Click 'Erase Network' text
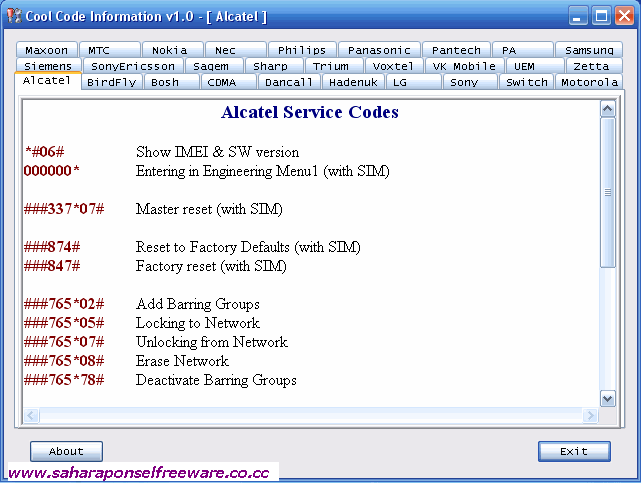The width and height of the screenshot is (641, 483). click(182, 361)
